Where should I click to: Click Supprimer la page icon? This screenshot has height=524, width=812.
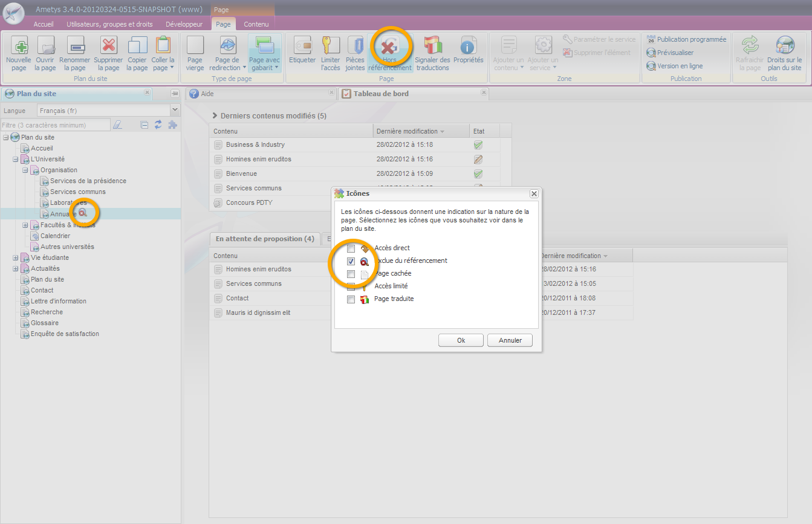point(108,46)
